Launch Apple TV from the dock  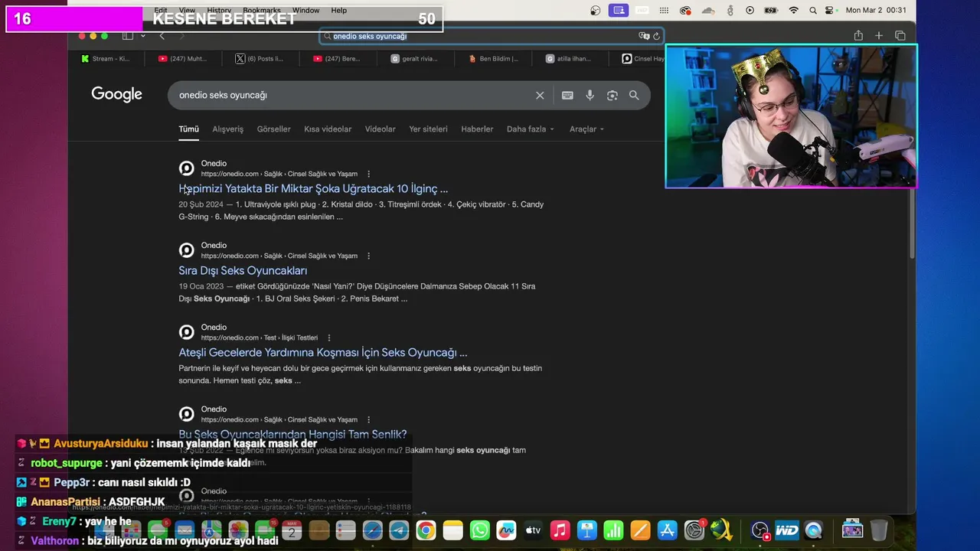click(x=533, y=530)
